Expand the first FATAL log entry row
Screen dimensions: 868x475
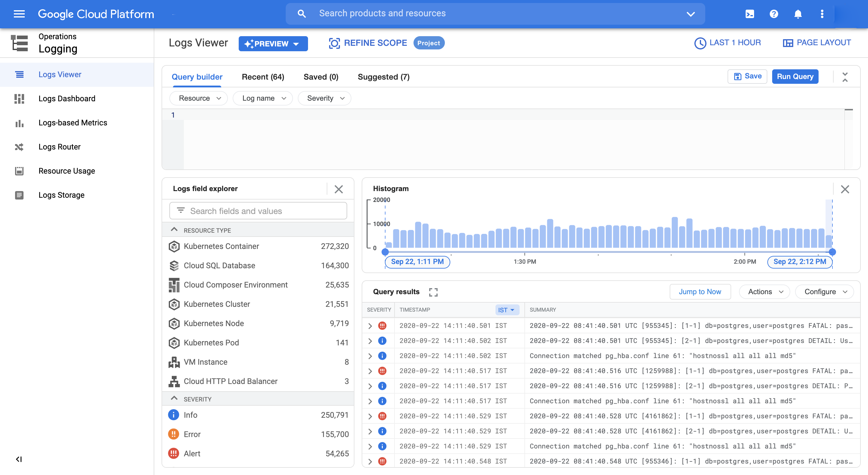[x=370, y=326]
